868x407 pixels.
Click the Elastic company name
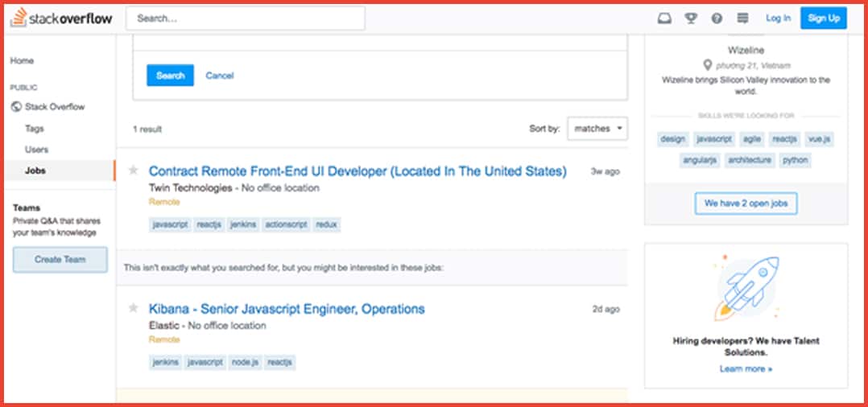pyautogui.click(x=164, y=326)
